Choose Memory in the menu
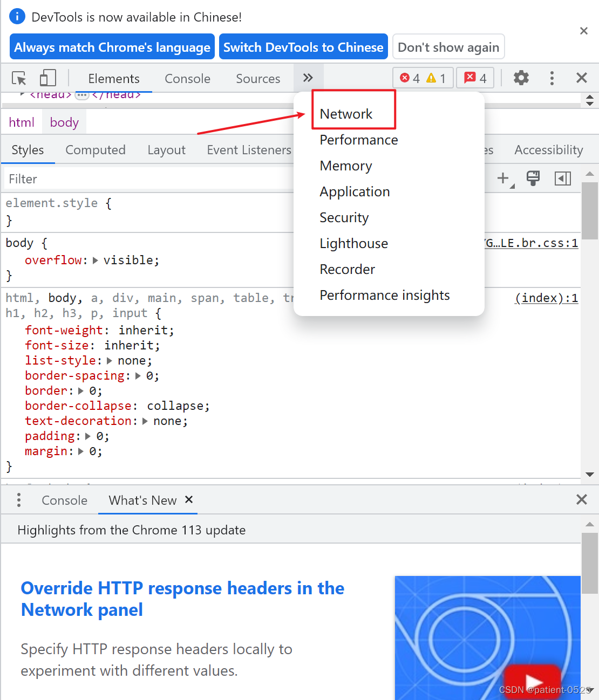The height and width of the screenshot is (700, 599). (346, 166)
